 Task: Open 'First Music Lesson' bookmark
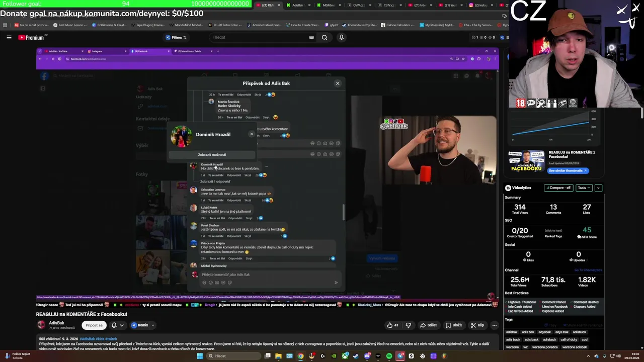tap(70, 25)
